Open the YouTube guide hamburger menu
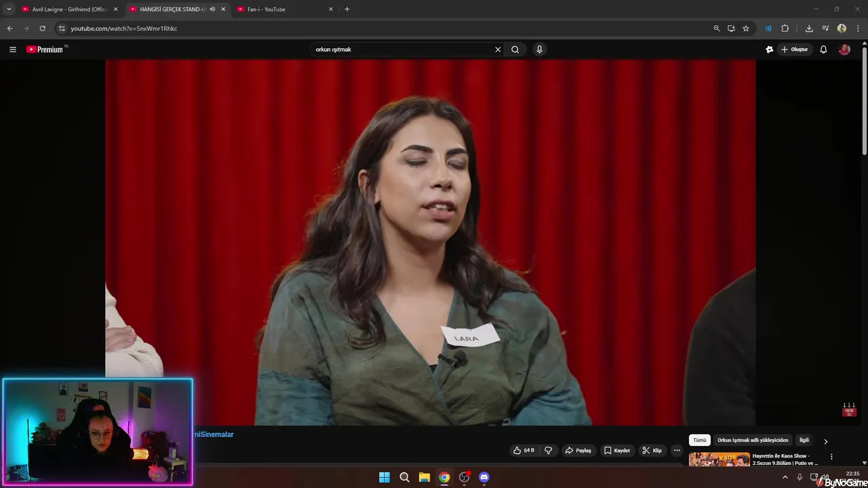The image size is (868, 488). click(12, 49)
